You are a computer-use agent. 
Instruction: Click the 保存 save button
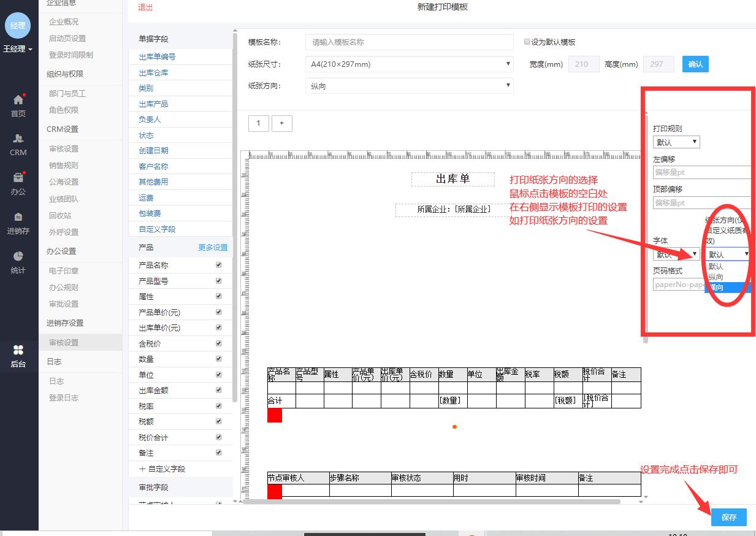click(x=729, y=517)
